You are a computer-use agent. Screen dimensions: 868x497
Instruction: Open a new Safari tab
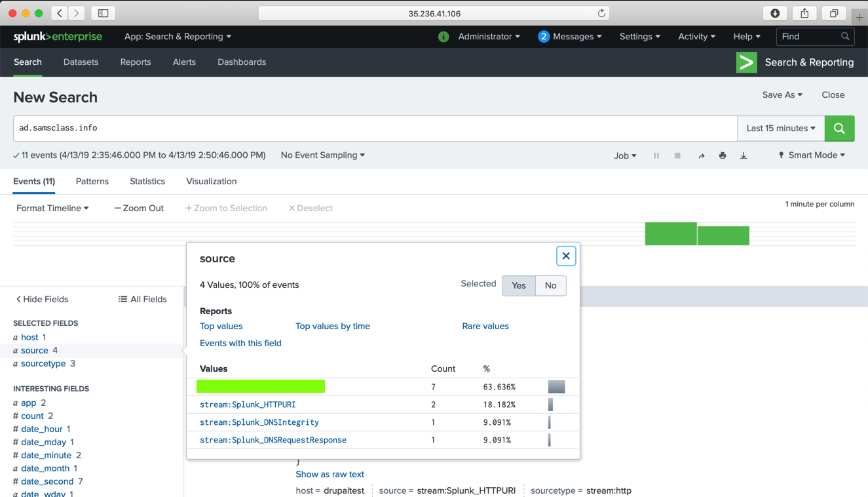coord(859,17)
